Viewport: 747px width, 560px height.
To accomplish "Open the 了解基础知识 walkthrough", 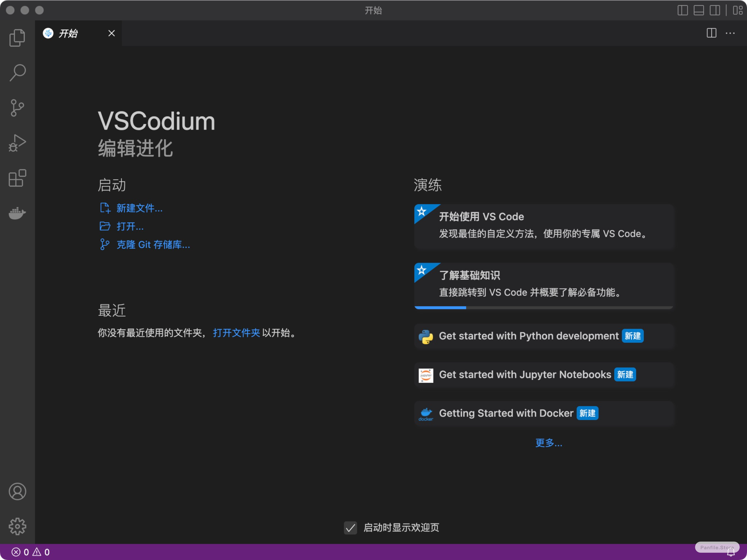I will 544,286.
